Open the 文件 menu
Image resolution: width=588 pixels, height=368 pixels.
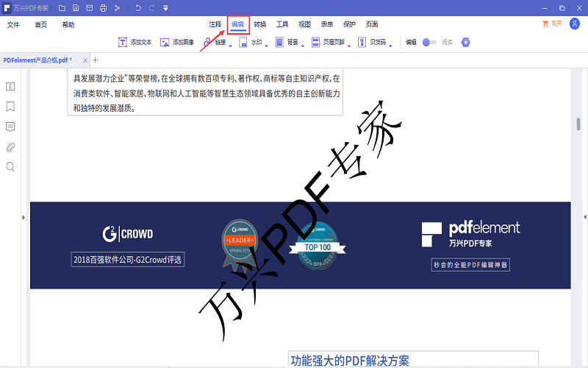coord(13,25)
